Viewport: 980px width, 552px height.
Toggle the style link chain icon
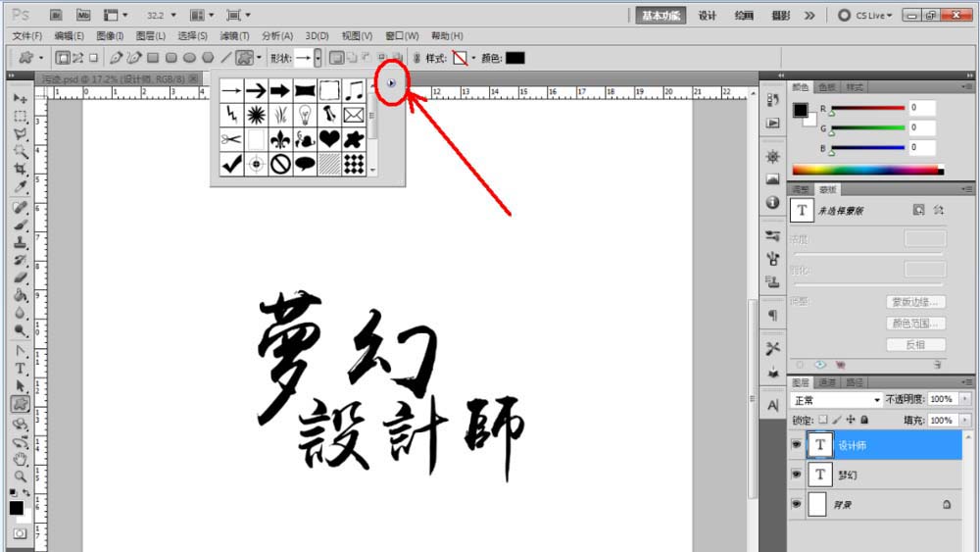point(416,58)
